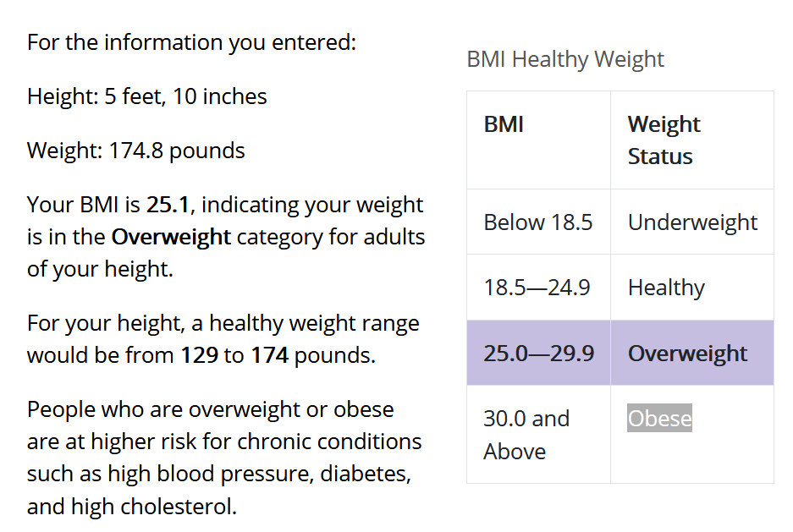Click the gray-highlighted Obese text
793x532 pixels.
click(x=659, y=419)
